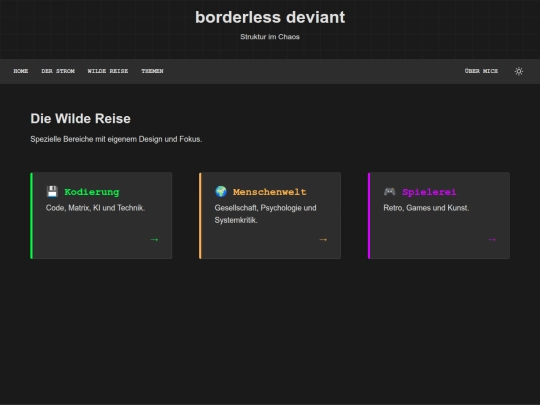This screenshot has height=405, width=540.
Task: Click the gamepad icon on Spielerei card
Action: click(x=390, y=191)
